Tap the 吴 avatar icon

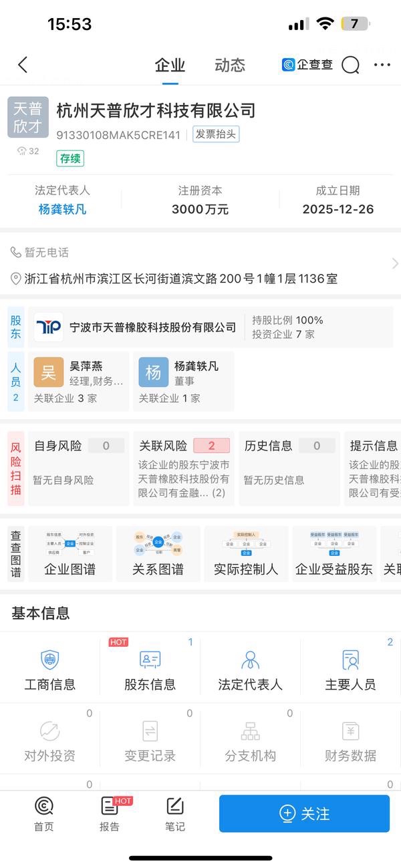49,372
